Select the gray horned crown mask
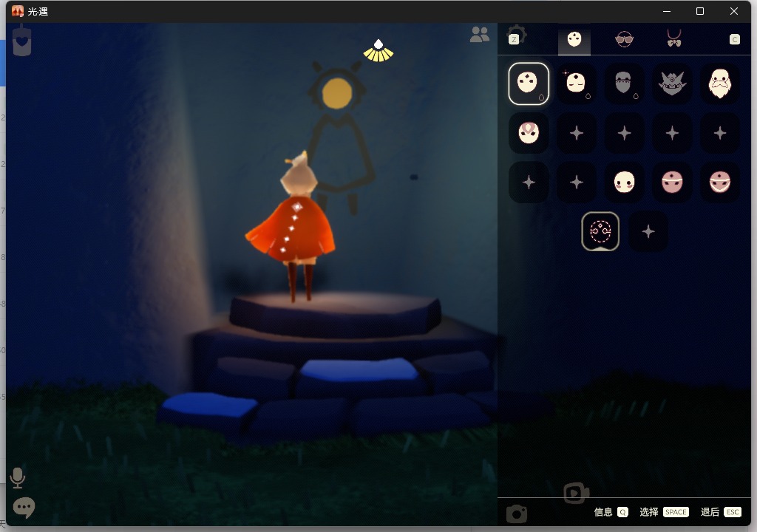This screenshot has width=757, height=532. 672,83
